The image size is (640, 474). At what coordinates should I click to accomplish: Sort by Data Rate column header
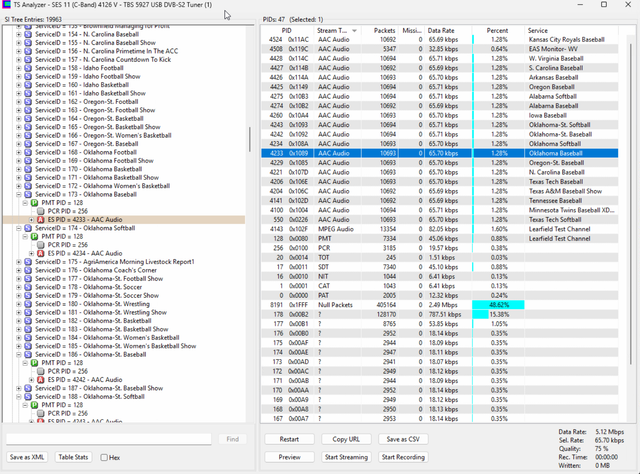448,31
